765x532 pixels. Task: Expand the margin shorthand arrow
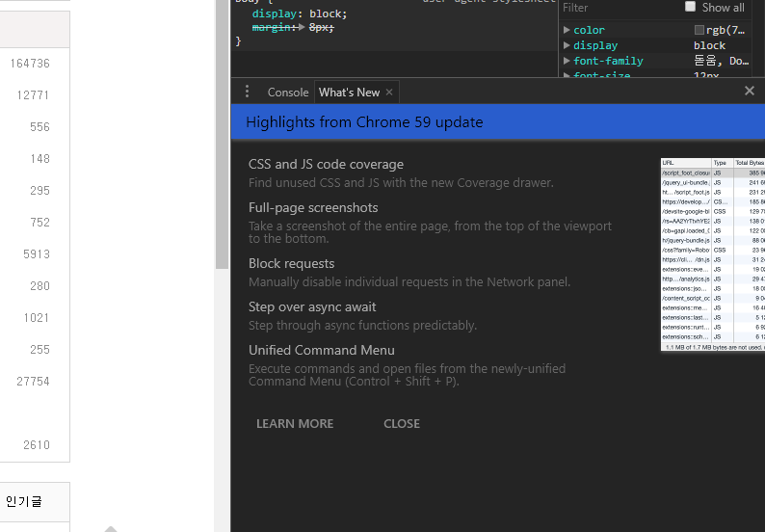[x=302, y=28]
